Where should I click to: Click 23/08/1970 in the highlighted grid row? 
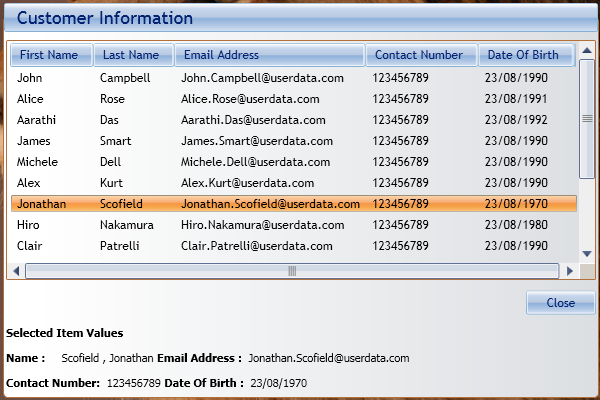[x=516, y=204]
